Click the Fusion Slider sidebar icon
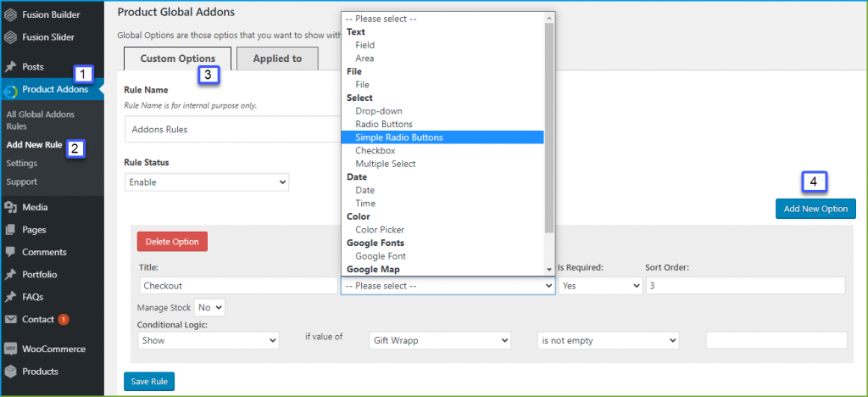The image size is (868, 397). pyautogui.click(x=9, y=37)
